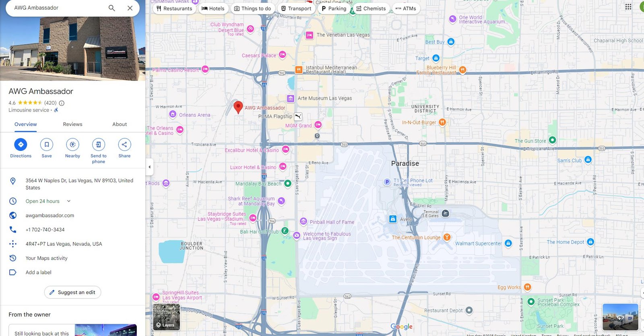The image size is (644, 336).
Task: Click the rating info icon
Action: [62, 103]
